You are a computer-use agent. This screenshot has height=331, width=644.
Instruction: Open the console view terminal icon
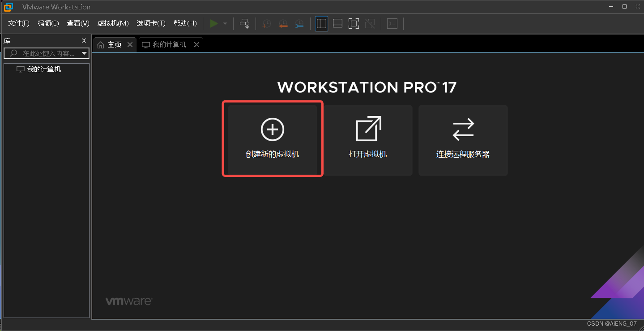[392, 23]
